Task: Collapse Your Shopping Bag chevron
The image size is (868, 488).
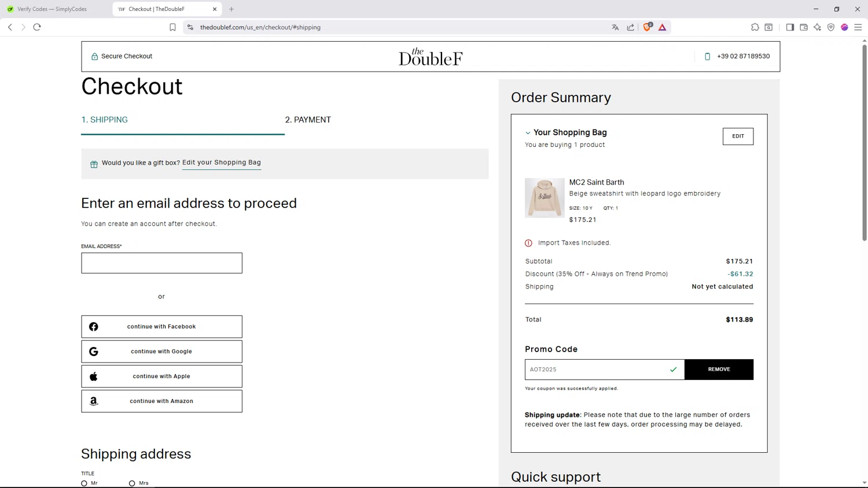Action: (x=528, y=133)
